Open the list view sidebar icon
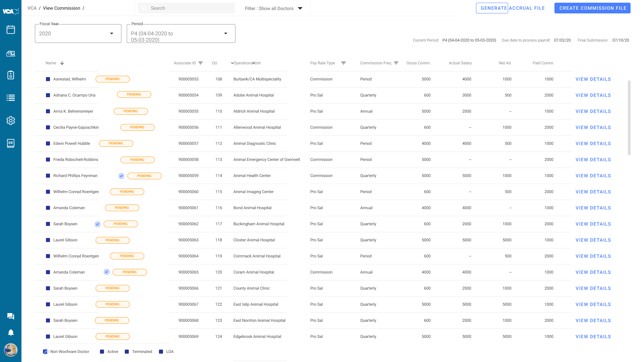 point(11,98)
